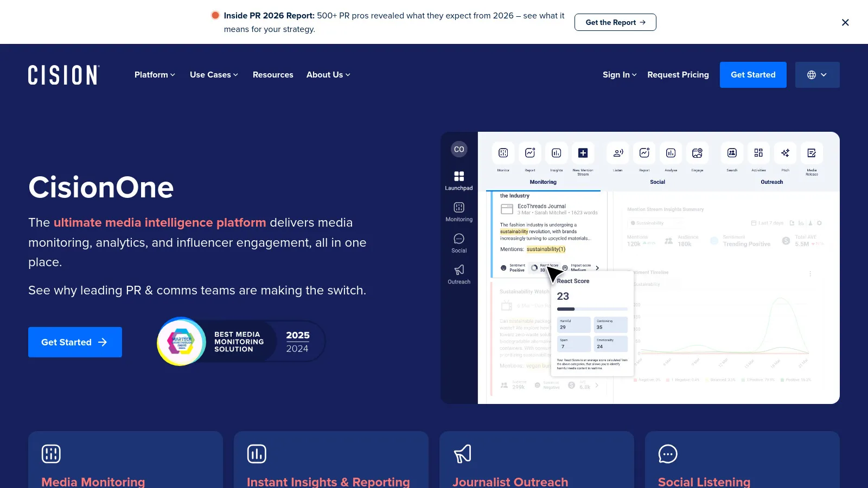Open the Pitch tool in Outreach
The width and height of the screenshot is (868, 488).
(785, 153)
